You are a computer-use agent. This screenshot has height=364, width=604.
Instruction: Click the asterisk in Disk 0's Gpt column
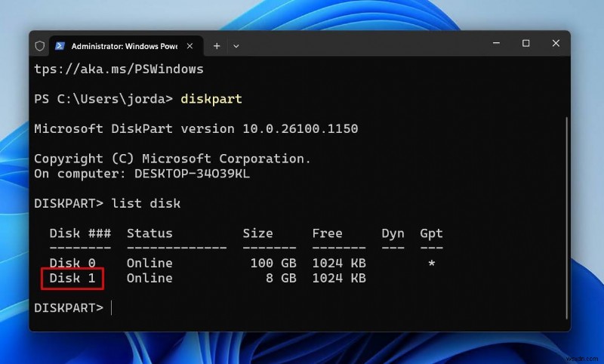pos(431,264)
